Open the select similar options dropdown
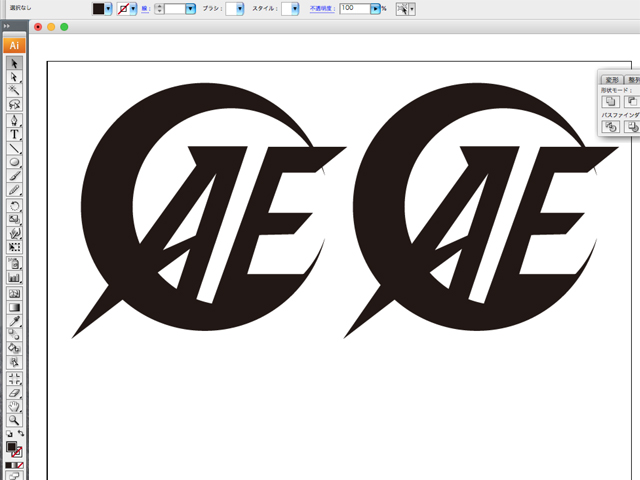 [x=412, y=9]
